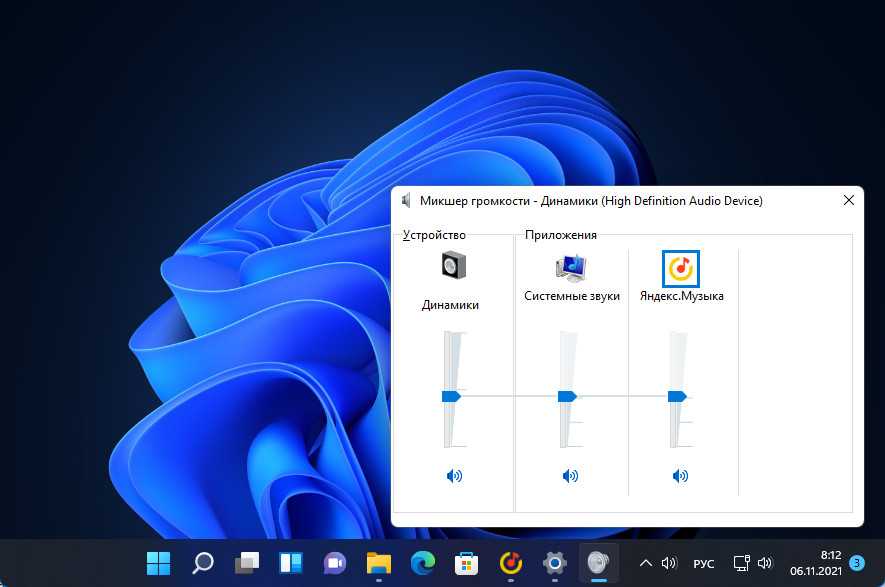
Task: Open the Windows Start menu
Action: point(158,563)
